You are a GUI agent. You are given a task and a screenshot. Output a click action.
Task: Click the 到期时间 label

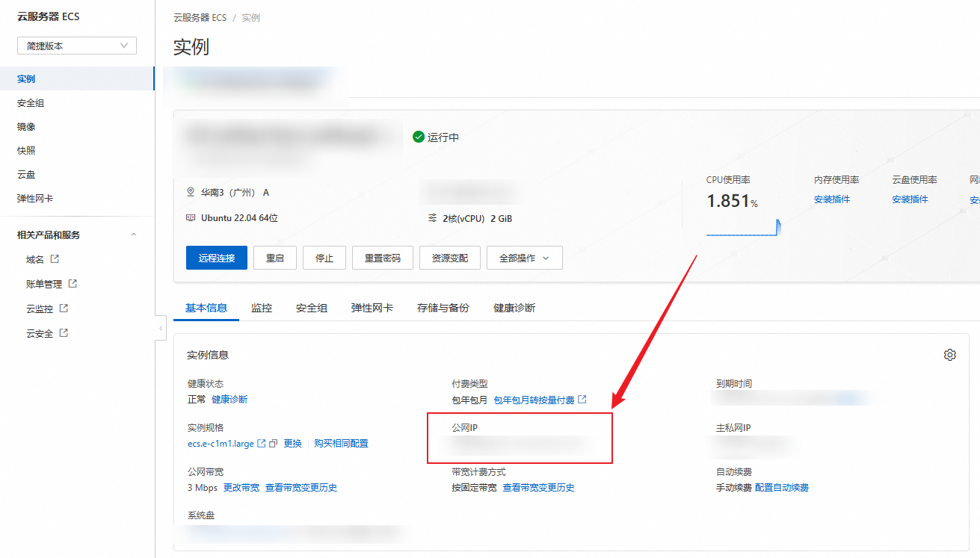coord(734,384)
